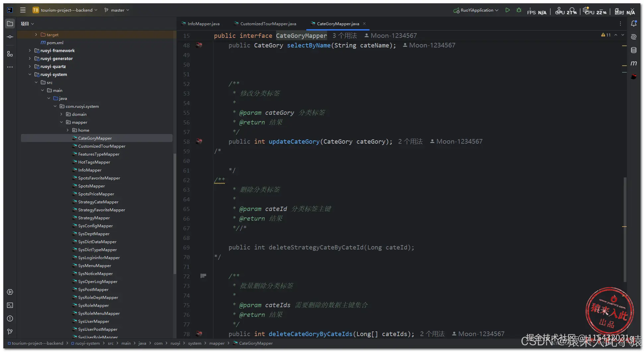Expand the target folder
644x352 pixels.
(x=36, y=35)
